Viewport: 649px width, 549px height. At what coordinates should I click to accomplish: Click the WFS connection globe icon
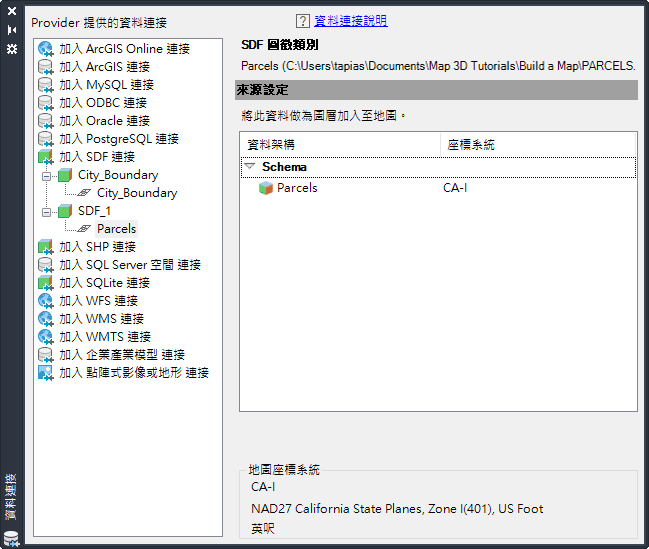46,301
